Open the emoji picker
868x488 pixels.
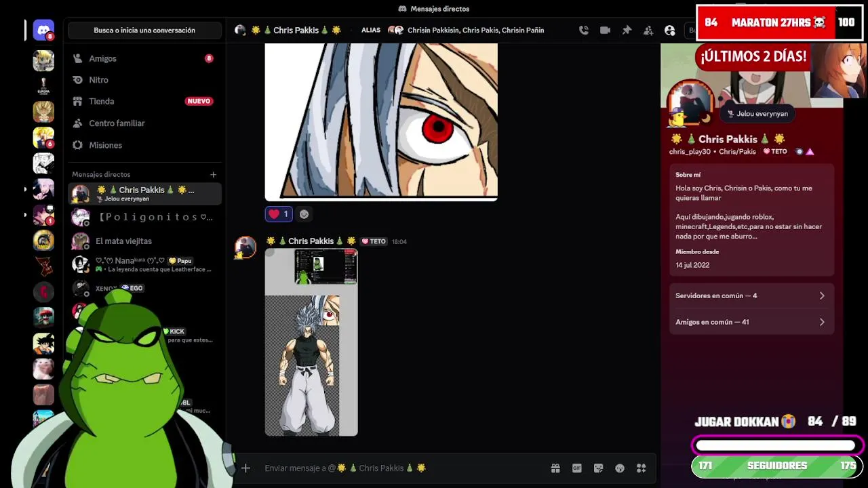pyautogui.click(x=620, y=468)
